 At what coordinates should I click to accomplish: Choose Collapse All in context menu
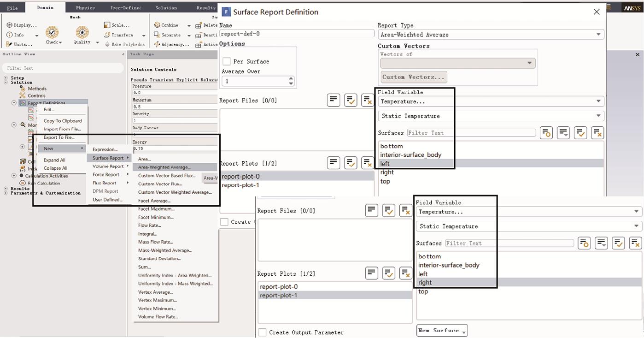55,168
